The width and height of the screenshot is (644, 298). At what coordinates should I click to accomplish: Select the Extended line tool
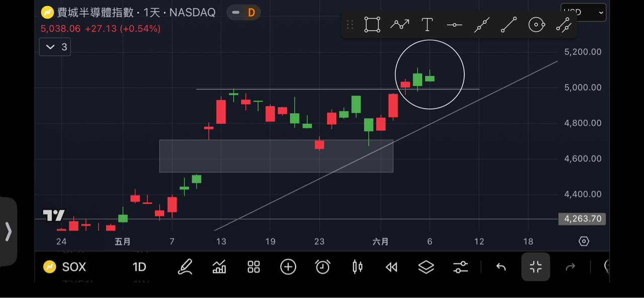[x=482, y=24]
